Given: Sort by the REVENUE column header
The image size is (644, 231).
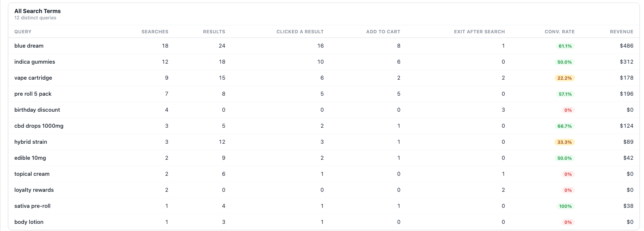Looking at the screenshot, I should pyautogui.click(x=621, y=32).
